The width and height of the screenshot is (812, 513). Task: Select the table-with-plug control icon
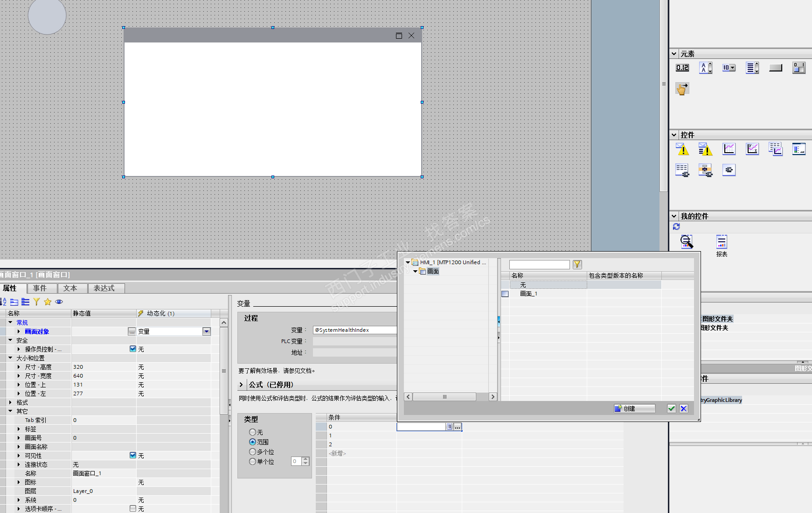pos(682,170)
